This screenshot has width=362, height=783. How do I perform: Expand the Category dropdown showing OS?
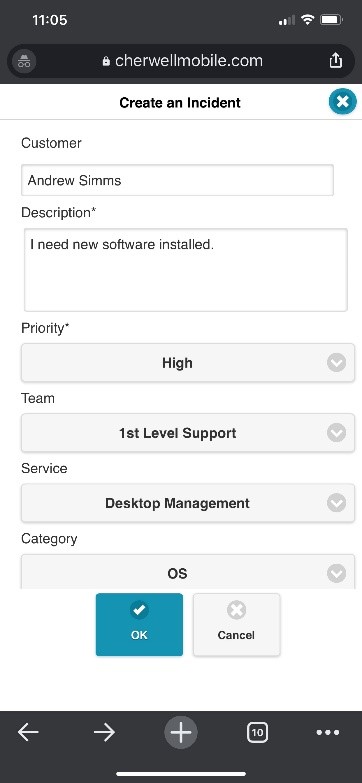(188, 571)
